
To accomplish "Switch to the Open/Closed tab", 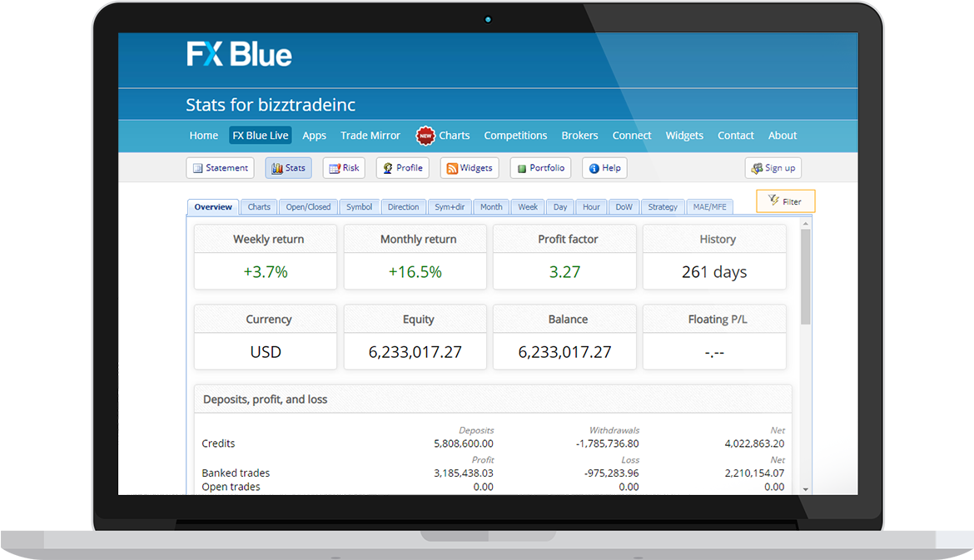I will 308,207.
